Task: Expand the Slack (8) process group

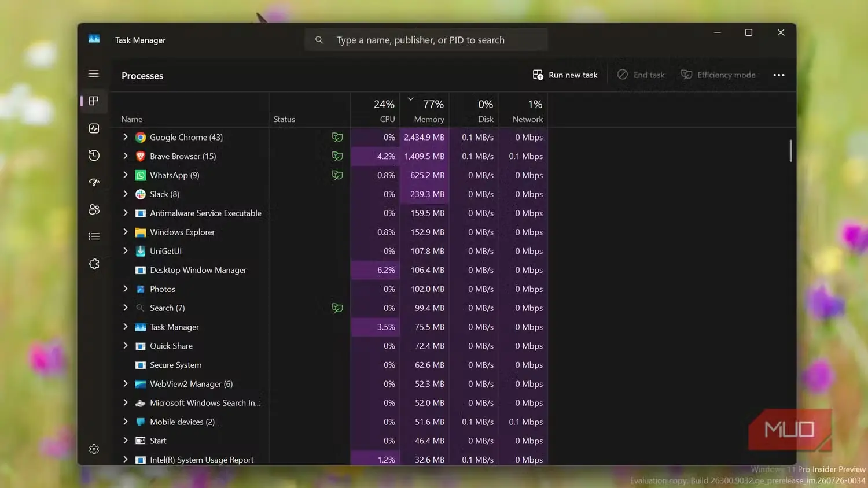Action: [125, 194]
